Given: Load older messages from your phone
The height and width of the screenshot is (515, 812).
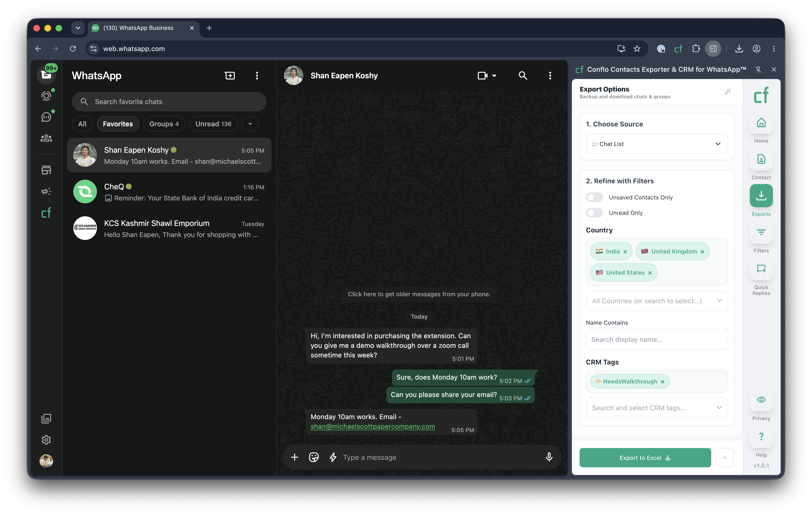Looking at the screenshot, I should (419, 294).
